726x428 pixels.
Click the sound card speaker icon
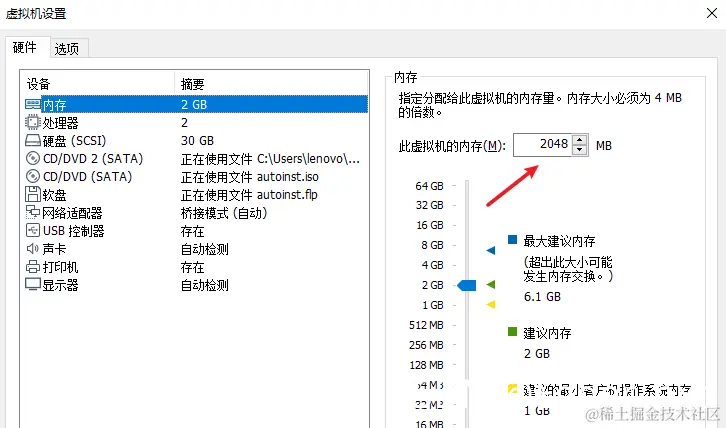pyautogui.click(x=32, y=249)
